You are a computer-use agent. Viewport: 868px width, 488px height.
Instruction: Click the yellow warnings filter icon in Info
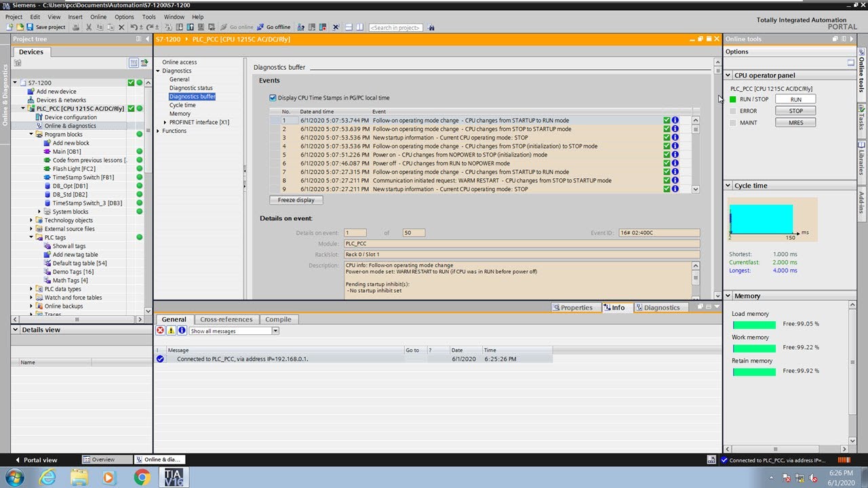click(171, 331)
